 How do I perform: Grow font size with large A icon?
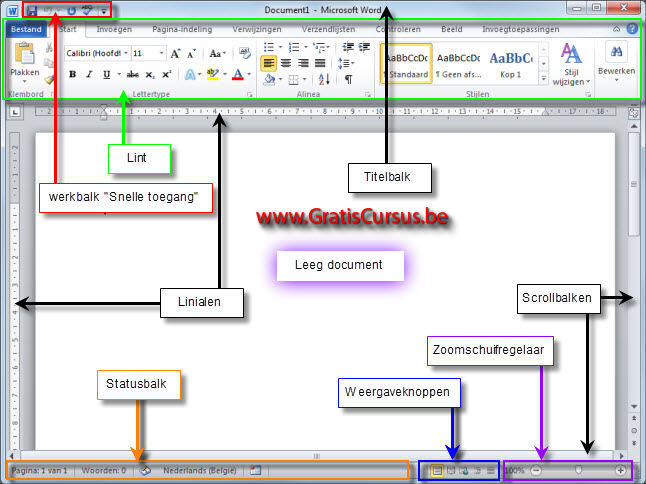coord(176,54)
